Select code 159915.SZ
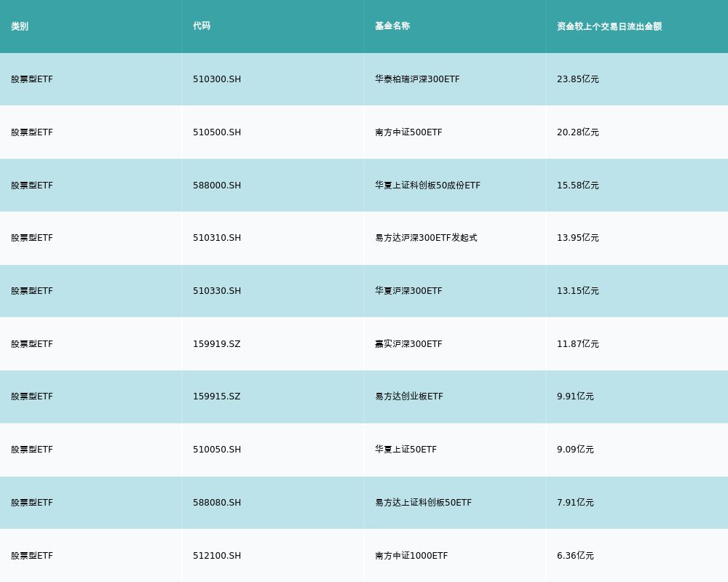Image resolution: width=728 pixels, height=582 pixels. (x=217, y=396)
